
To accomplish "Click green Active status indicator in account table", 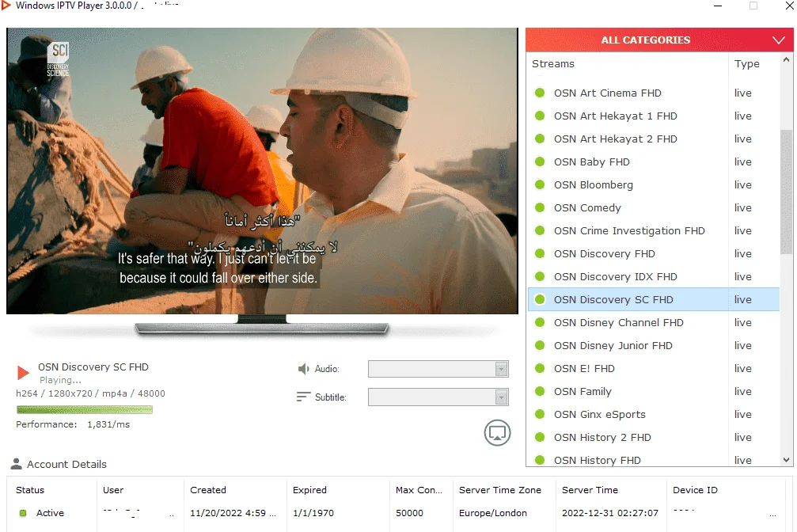I will (x=23, y=513).
